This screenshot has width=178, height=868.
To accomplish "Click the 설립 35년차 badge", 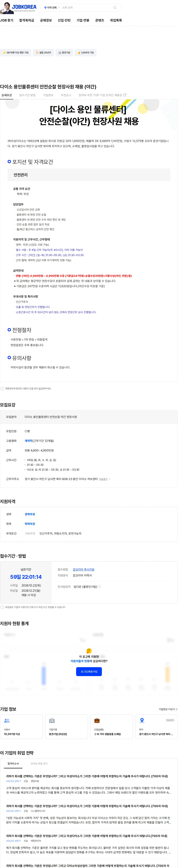I will point(44,52).
